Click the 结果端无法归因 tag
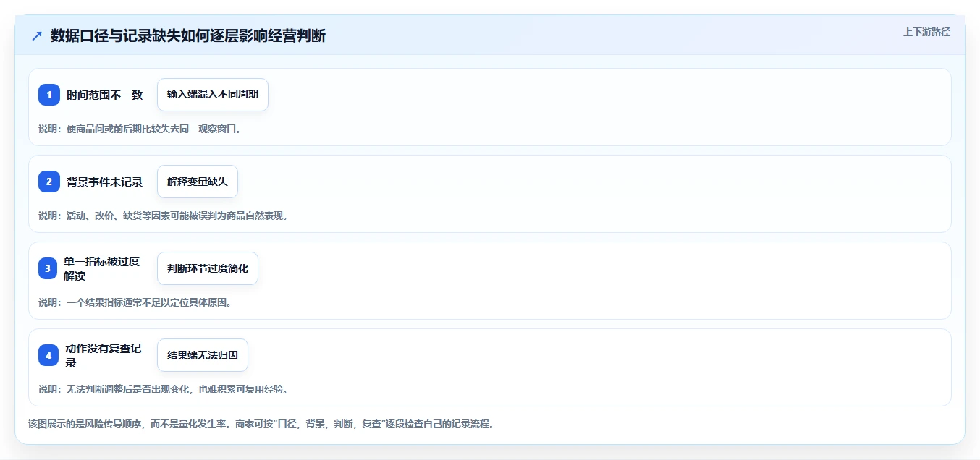 pyautogui.click(x=203, y=355)
